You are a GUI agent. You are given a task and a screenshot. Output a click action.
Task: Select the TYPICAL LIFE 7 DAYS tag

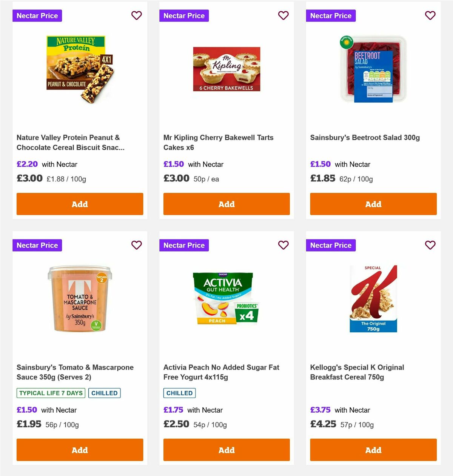(50, 393)
